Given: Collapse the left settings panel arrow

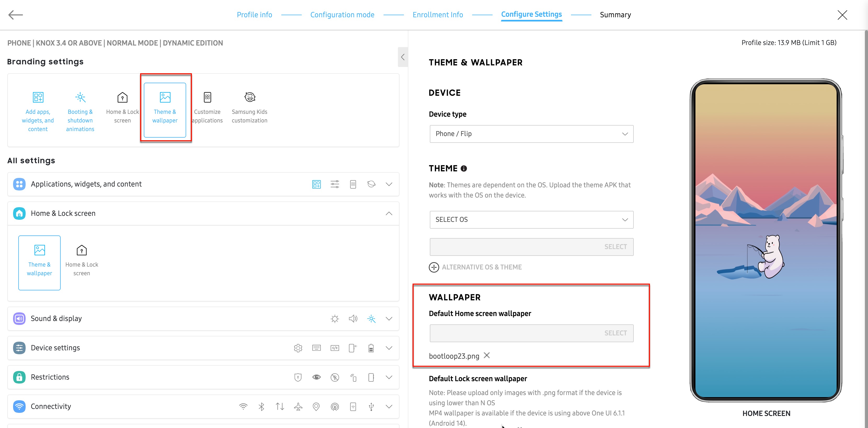Looking at the screenshot, I should point(403,57).
